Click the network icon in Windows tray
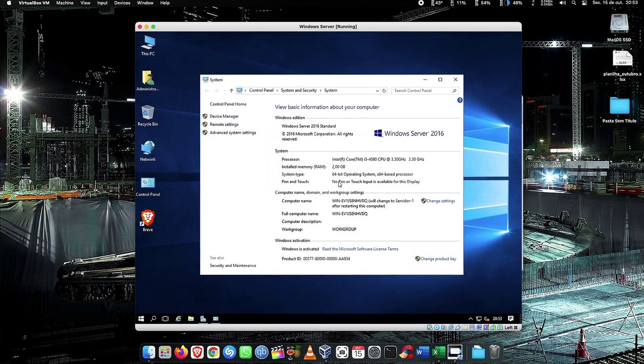Screen dimensions: 644x364 tap(478, 318)
